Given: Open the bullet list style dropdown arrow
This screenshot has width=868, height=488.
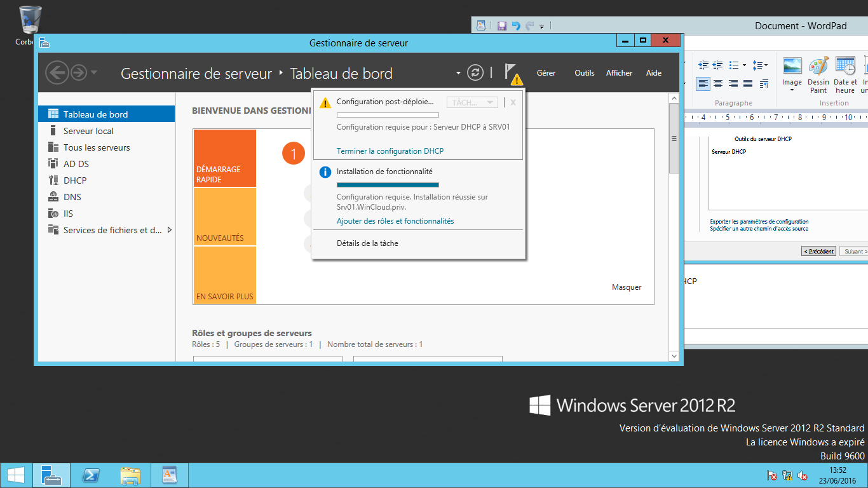Looking at the screenshot, I should click(x=743, y=65).
